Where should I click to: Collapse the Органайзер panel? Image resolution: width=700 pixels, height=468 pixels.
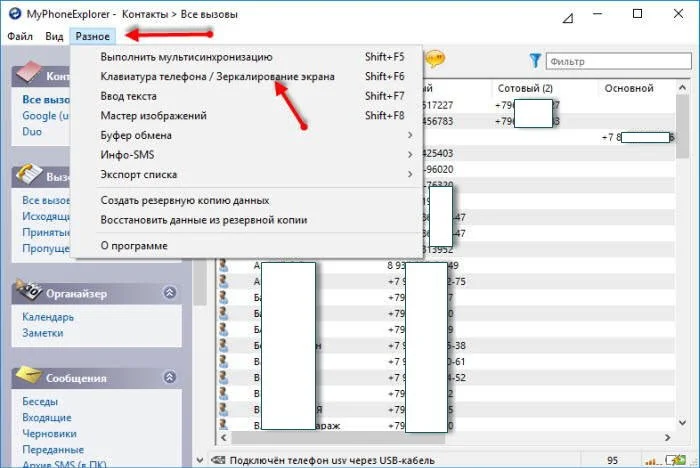[170, 293]
